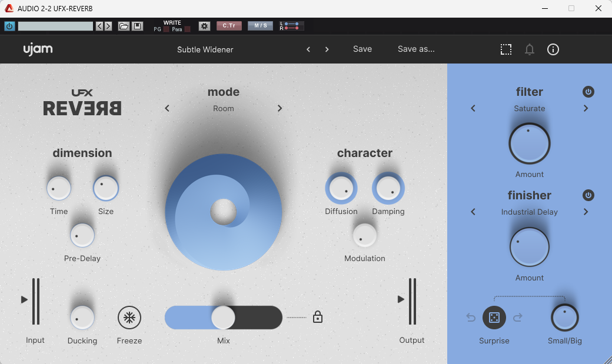Image resolution: width=612 pixels, height=364 pixels.
Task: Click the dashed square resize view icon
Action: click(506, 49)
